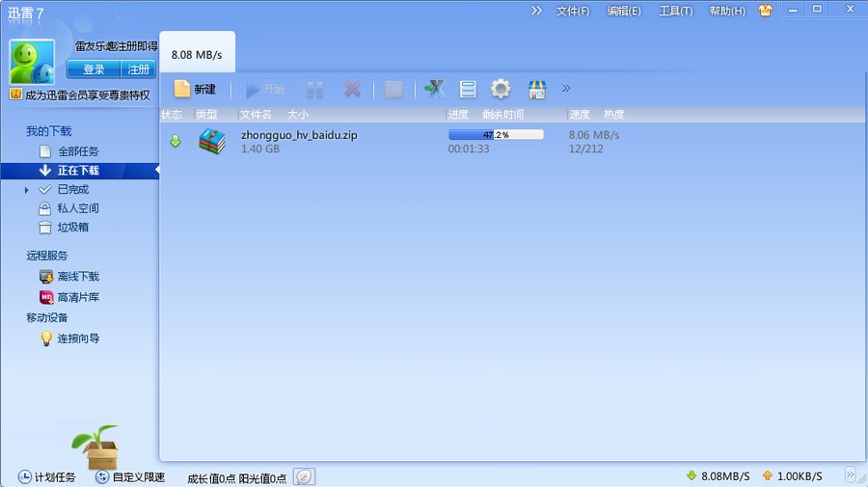Sort by 状态 column header
Viewport: 868px width, 487px height.
(172, 115)
